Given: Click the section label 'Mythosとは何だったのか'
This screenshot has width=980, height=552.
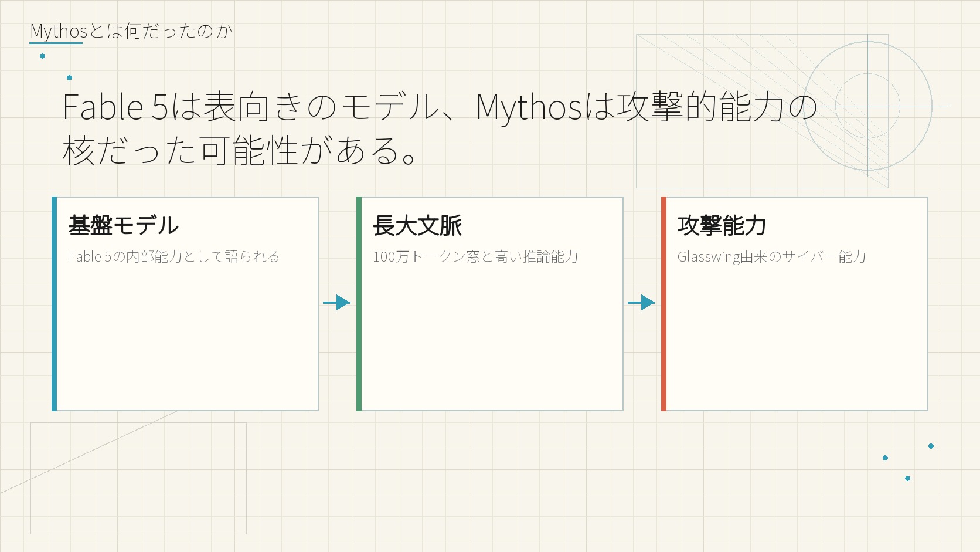Looking at the screenshot, I should tap(131, 31).
